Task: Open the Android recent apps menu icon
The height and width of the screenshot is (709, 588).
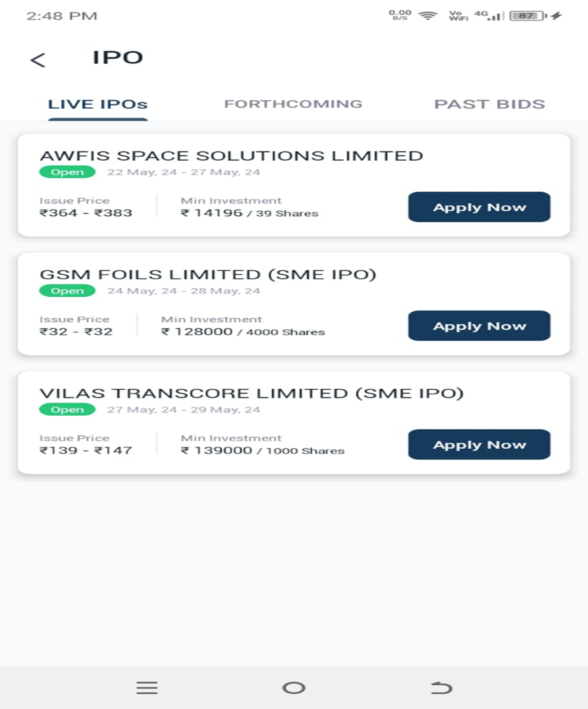Action: 147,687
